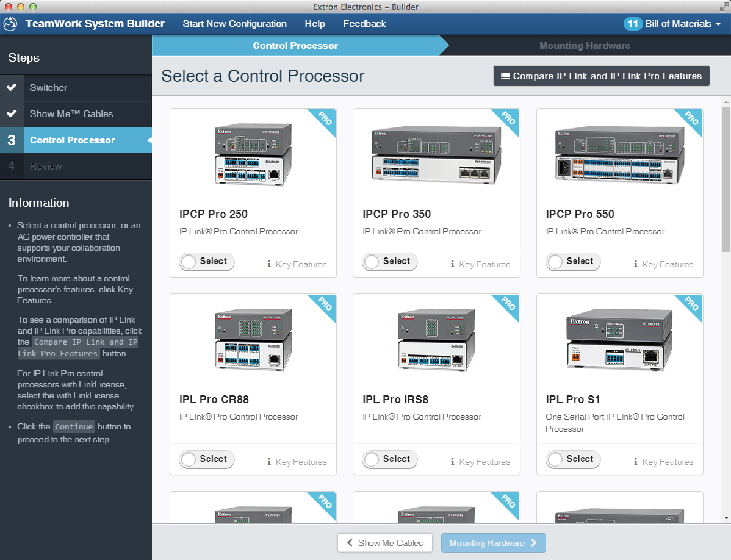Select the Review step in sidebar
Viewport: 731px width, 560px height.
tap(76, 167)
